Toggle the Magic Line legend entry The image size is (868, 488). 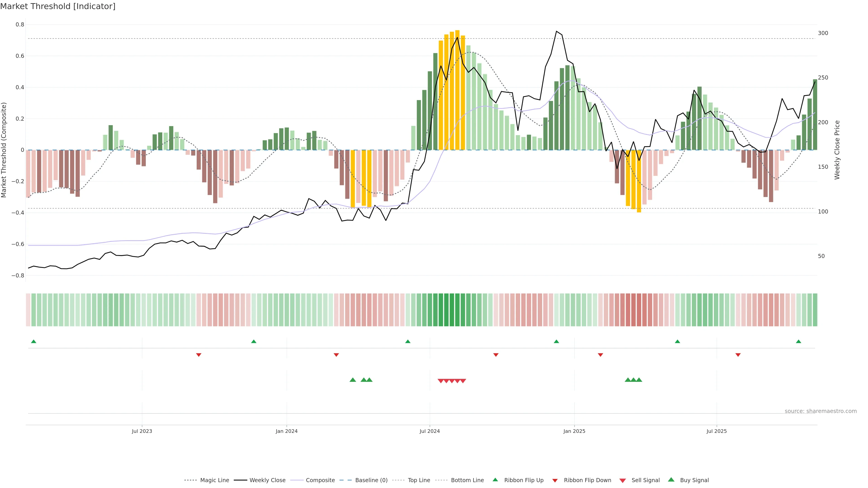[x=214, y=480]
